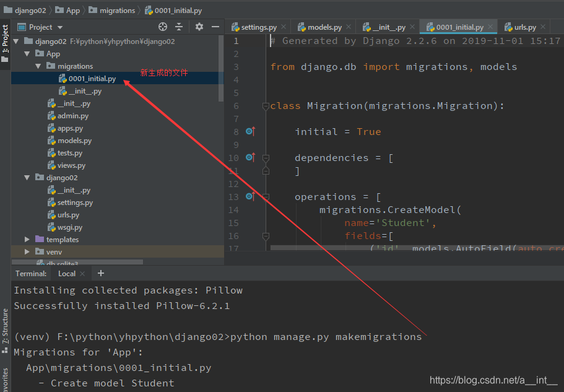Click the Collapse All icon in Project panel
Viewport: 564px width, 392px height.
coord(179,27)
